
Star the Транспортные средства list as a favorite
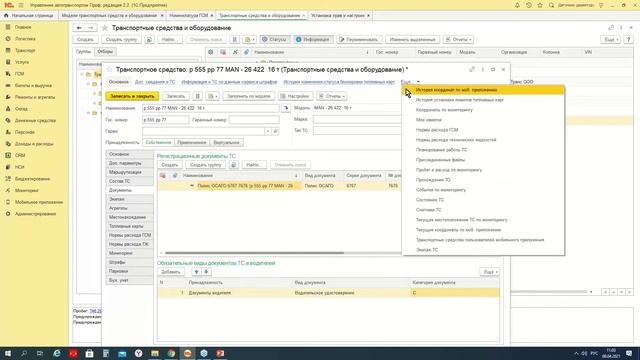click(105, 28)
